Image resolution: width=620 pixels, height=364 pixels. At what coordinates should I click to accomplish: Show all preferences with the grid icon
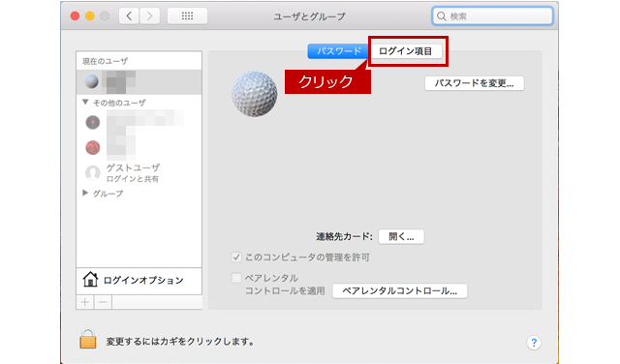(x=187, y=15)
